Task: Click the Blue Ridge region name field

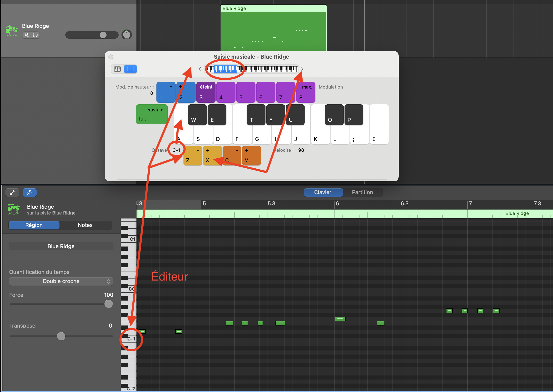Action: click(x=61, y=246)
